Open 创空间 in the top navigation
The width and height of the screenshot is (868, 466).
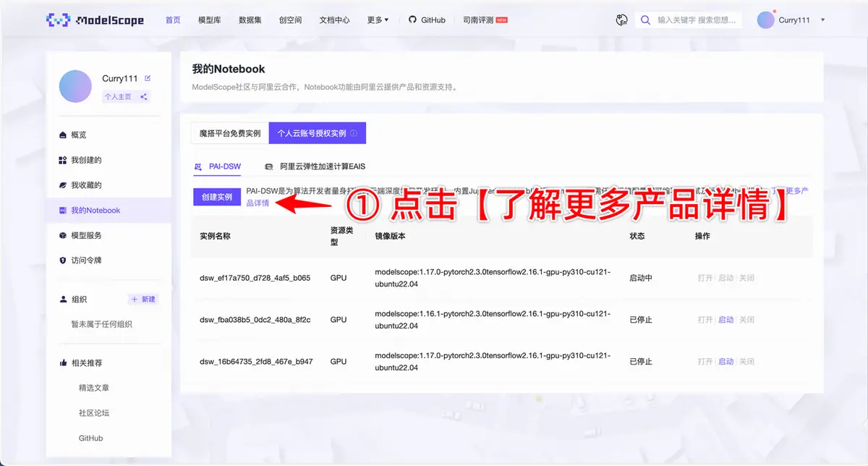290,20
